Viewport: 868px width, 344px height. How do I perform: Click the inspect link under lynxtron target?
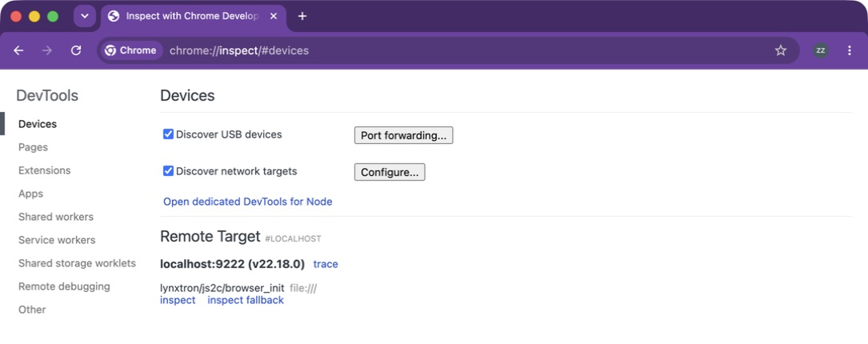click(x=178, y=300)
